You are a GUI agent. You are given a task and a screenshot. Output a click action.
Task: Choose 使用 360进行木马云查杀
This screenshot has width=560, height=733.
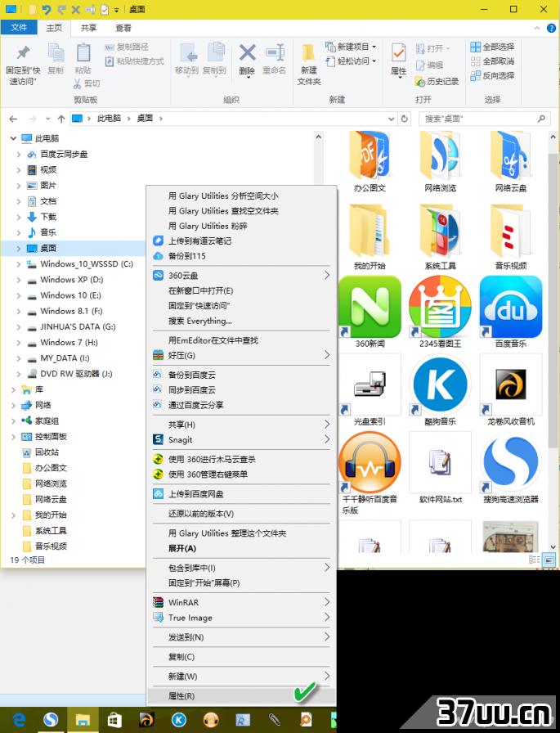click(x=241, y=460)
